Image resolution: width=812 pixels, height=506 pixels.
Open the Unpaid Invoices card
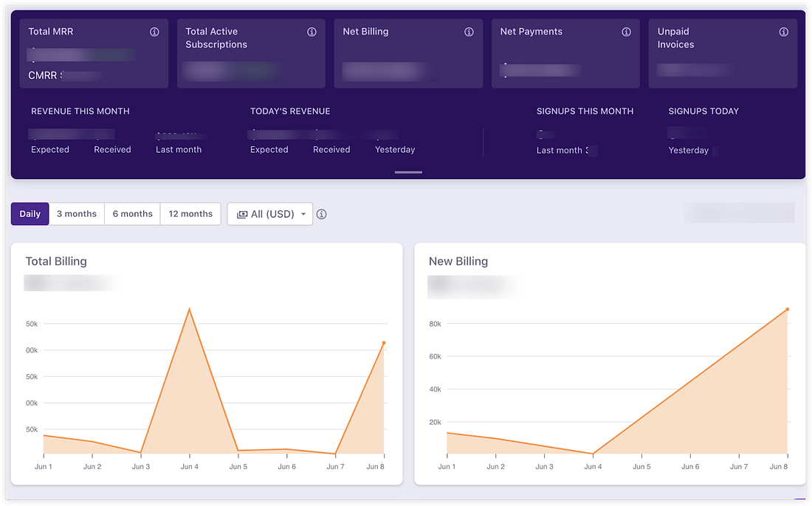pyautogui.click(x=723, y=53)
